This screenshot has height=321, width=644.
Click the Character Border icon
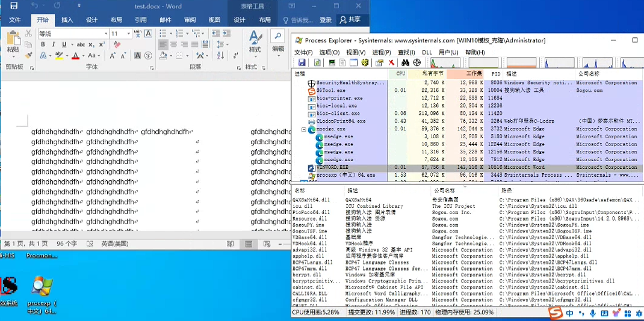tap(148, 33)
